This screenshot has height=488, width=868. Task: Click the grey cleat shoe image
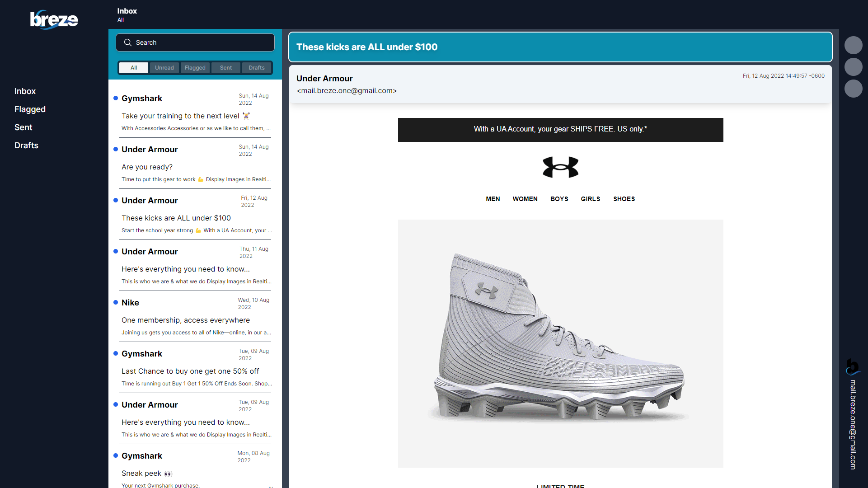(x=560, y=343)
